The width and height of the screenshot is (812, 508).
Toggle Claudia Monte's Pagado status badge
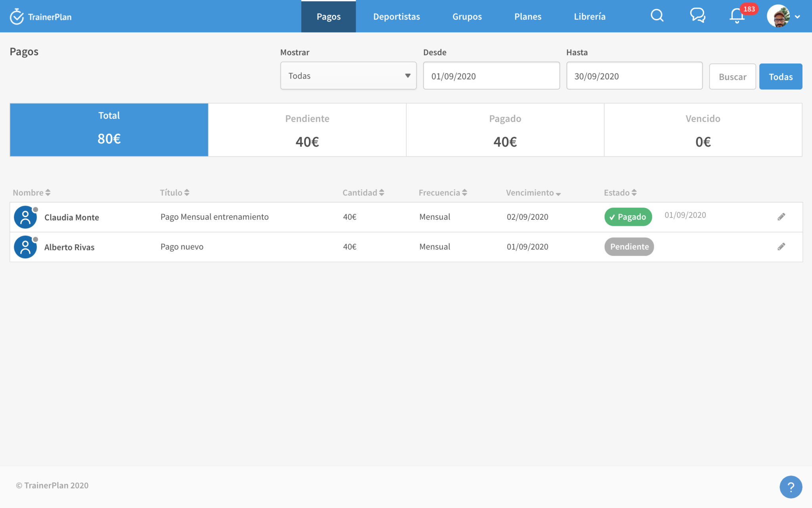click(x=628, y=217)
